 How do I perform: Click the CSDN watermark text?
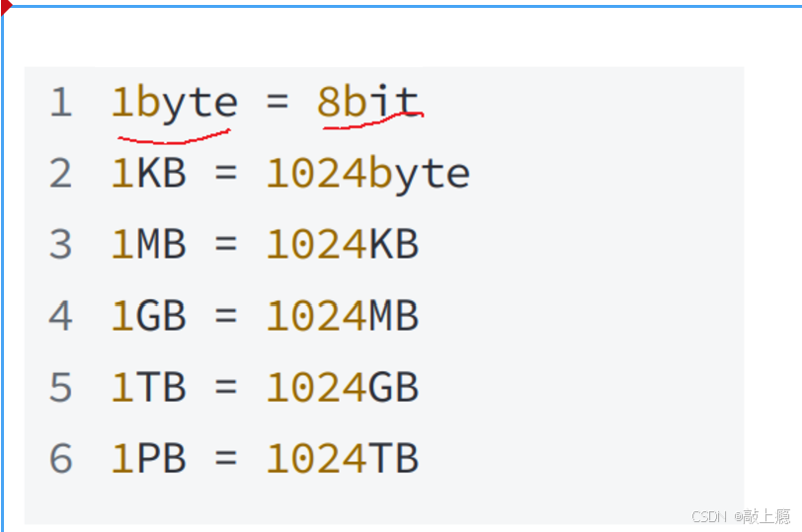[741, 516]
